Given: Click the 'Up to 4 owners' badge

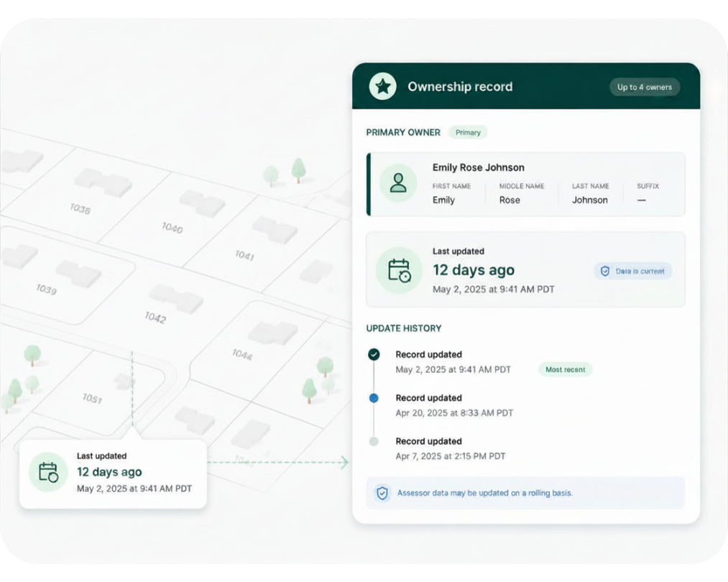Looking at the screenshot, I should [x=645, y=87].
